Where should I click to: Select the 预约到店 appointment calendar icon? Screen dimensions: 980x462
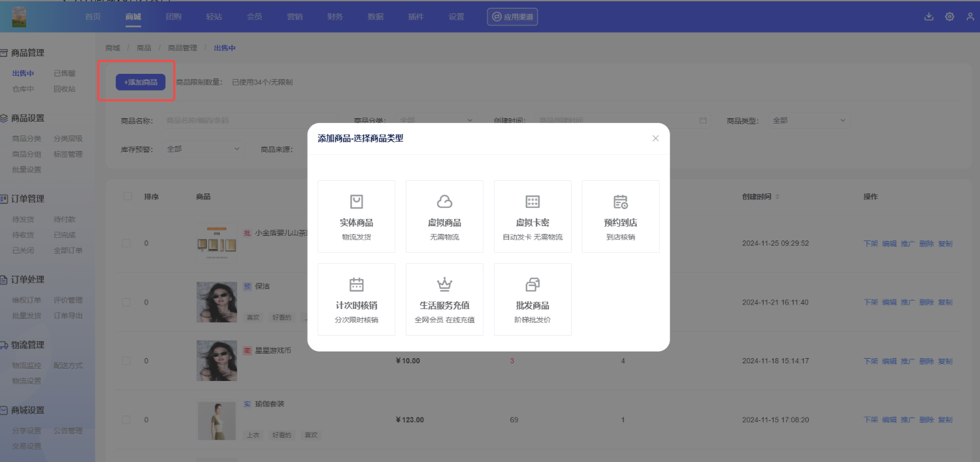pos(621,201)
